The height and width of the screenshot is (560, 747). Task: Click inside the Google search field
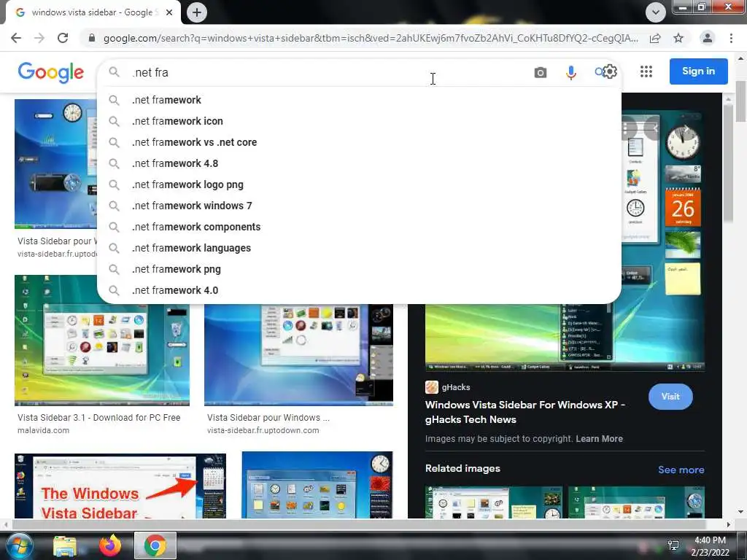[x=329, y=72]
